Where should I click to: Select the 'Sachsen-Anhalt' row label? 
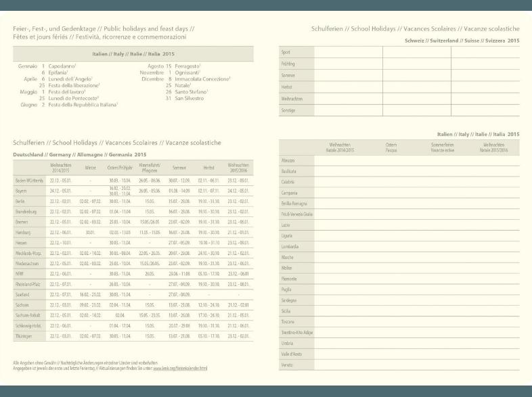click(28, 315)
